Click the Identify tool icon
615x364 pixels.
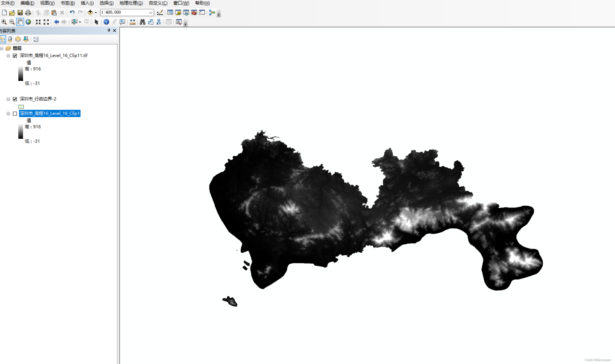(x=106, y=22)
